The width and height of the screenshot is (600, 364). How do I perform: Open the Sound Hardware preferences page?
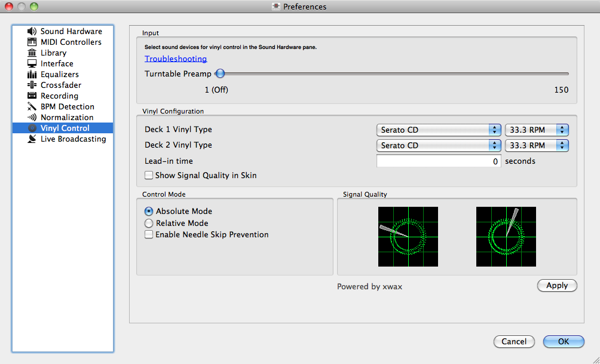pos(63,32)
